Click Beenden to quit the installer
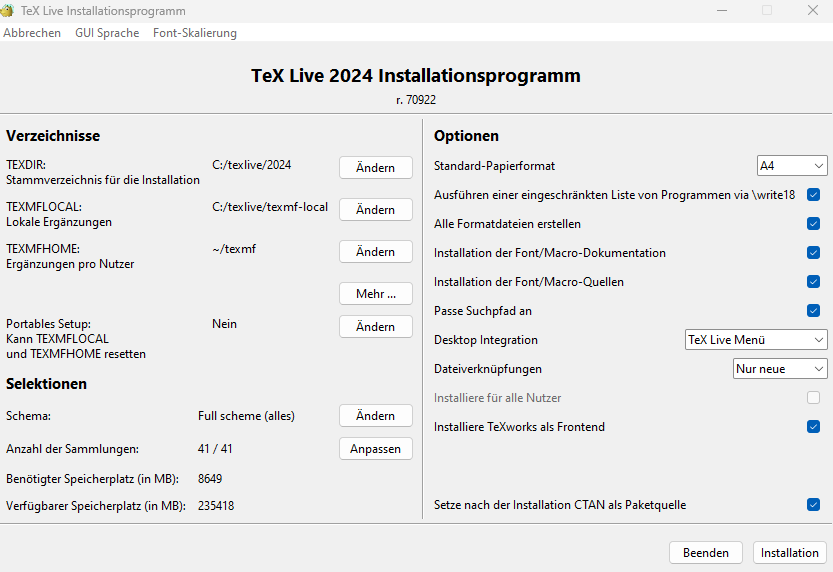 706,553
